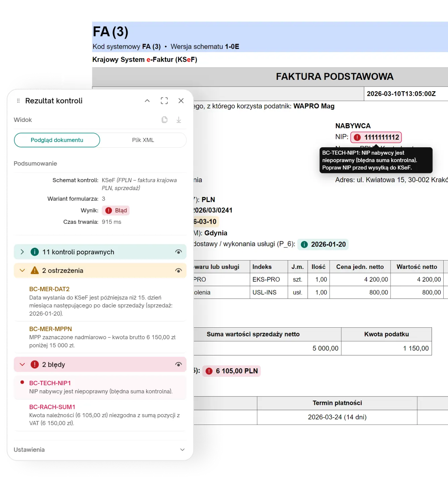
Task: Click the city name Gdynia
Action: pos(216,233)
